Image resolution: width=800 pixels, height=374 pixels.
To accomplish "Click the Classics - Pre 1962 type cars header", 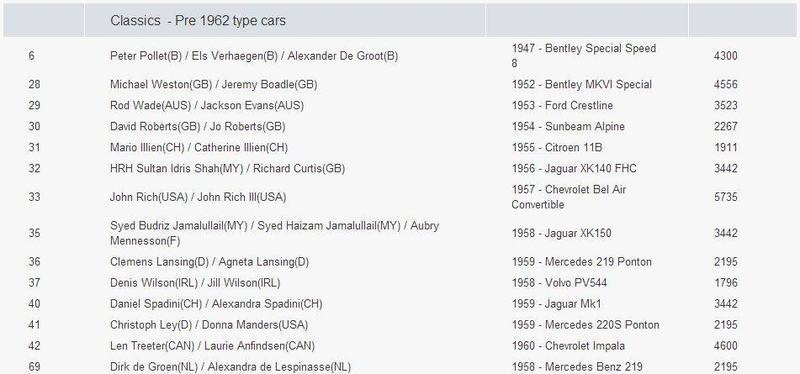I will coord(198,21).
